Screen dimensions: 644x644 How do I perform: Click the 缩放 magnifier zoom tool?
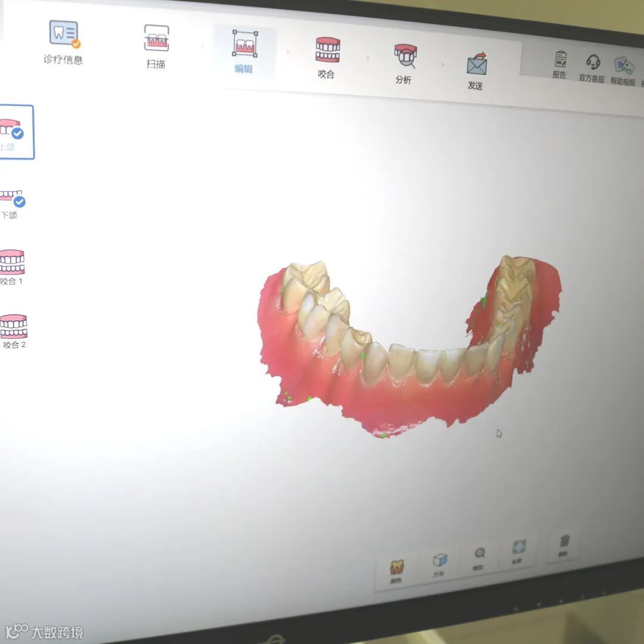coord(479,559)
